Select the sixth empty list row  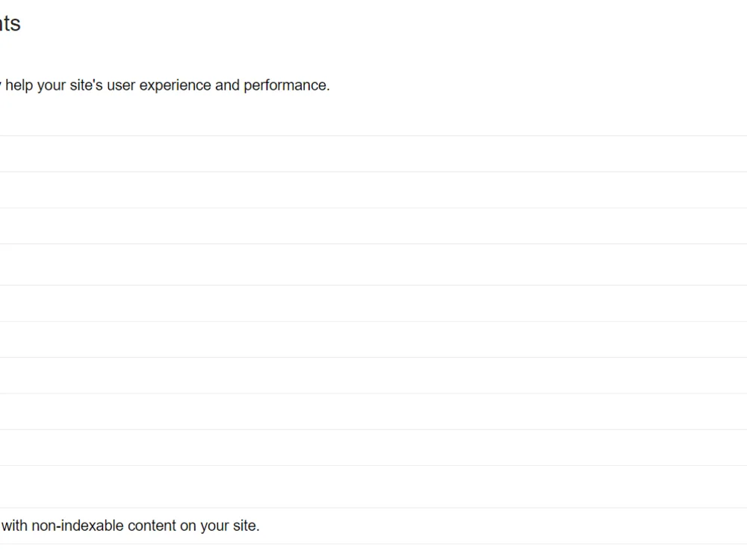coord(373,340)
